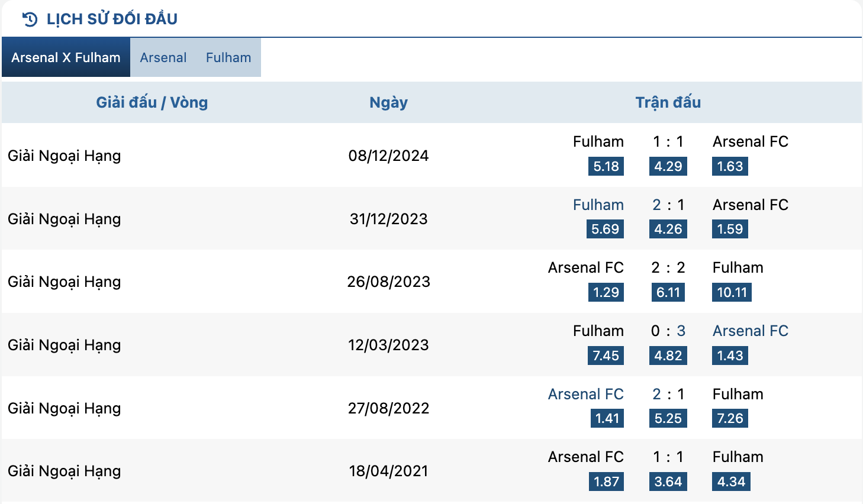Click the 3.64 odds badge
Screen dimensions: 863x504
(668, 482)
